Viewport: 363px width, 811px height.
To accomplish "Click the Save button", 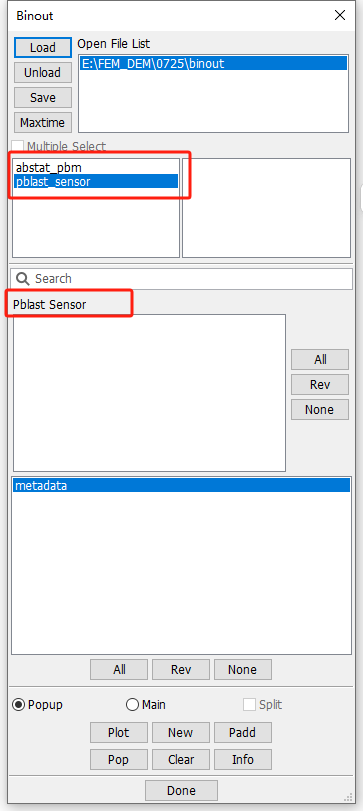I will point(42,97).
